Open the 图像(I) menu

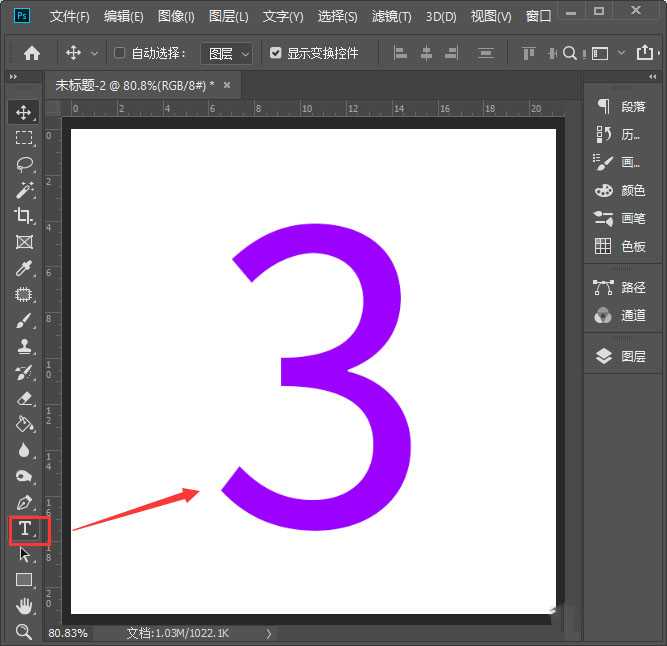[x=176, y=17]
